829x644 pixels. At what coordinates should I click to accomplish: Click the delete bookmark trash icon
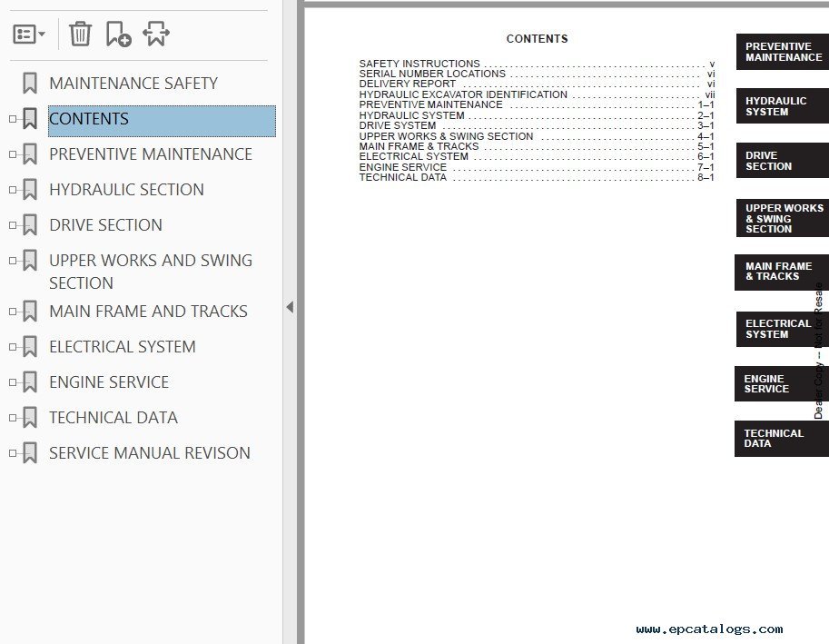click(x=80, y=35)
